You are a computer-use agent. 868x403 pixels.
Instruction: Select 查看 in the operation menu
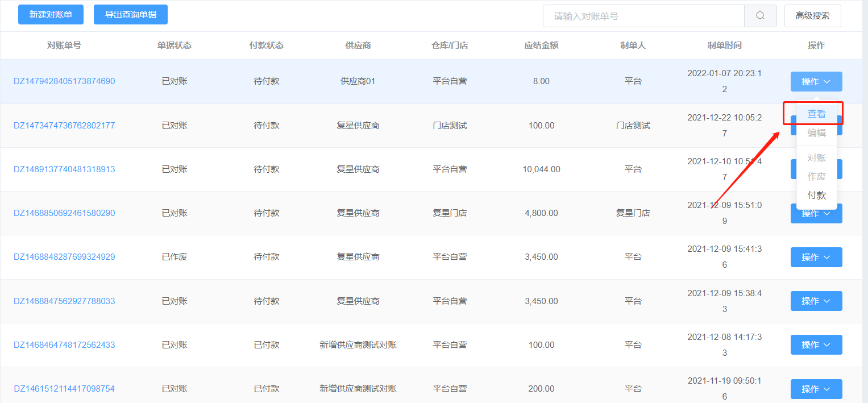pos(817,114)
